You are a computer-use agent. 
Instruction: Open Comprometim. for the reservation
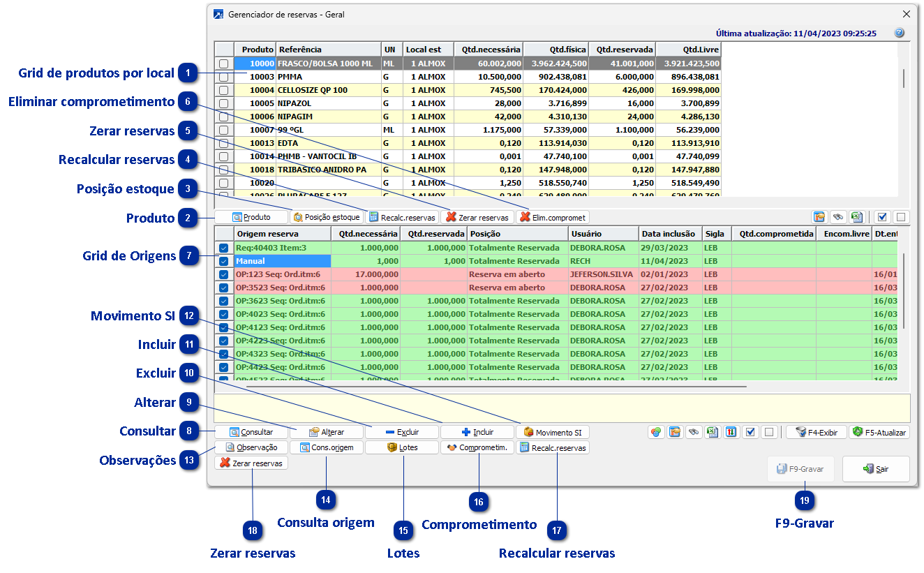click(477, 447)
